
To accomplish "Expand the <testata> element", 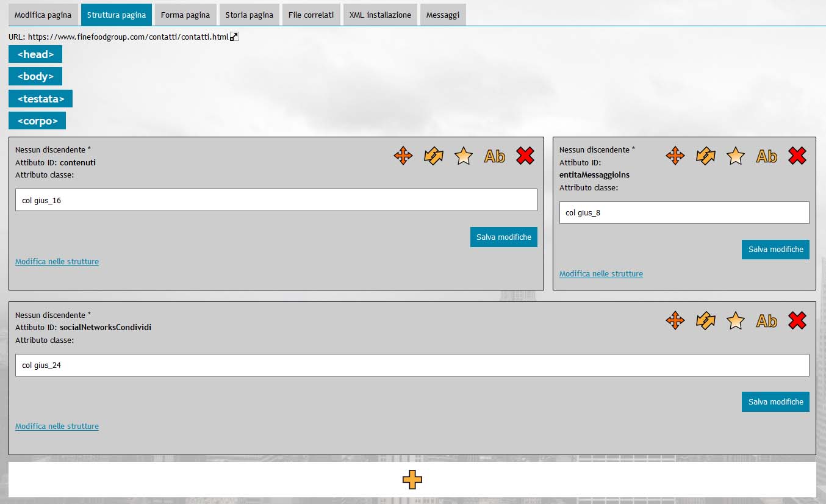I will [x=40, y=99].
